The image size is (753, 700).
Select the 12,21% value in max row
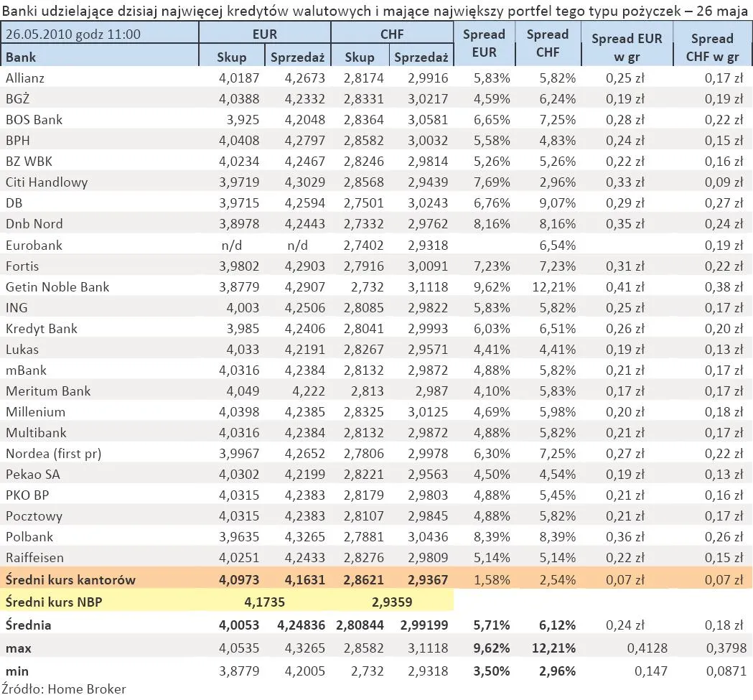(x=556, y=648)
